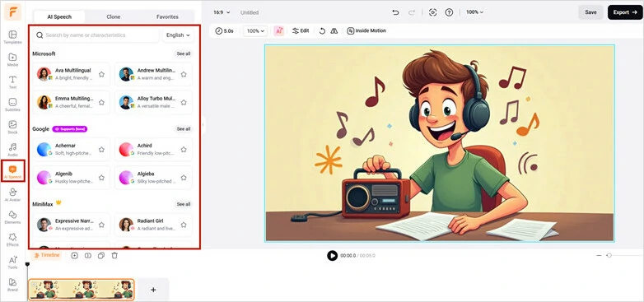Click the rotate icon in toolbar
The width and height of the screenshot is (644, 302).
click(322, 30)
